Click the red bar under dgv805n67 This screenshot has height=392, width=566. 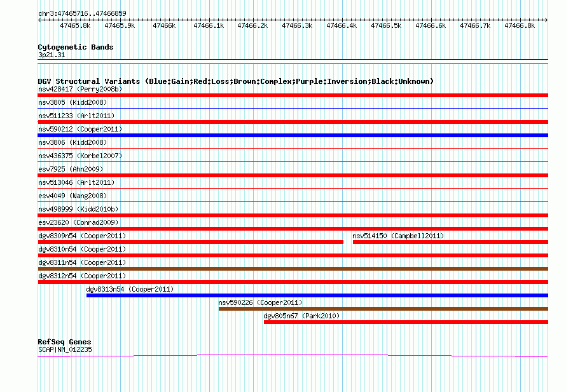tap(406, 322)
